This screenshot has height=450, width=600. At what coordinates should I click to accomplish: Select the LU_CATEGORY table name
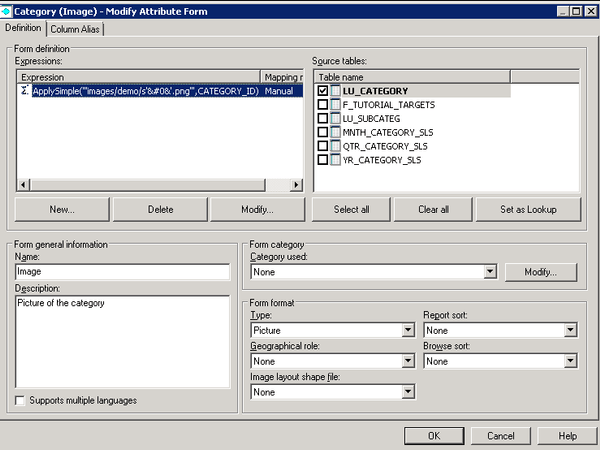(375, 91)
